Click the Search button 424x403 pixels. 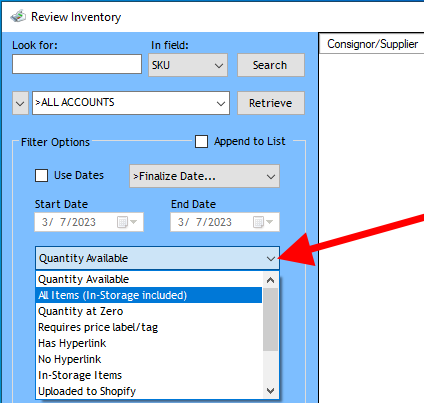tap(271, 65)
